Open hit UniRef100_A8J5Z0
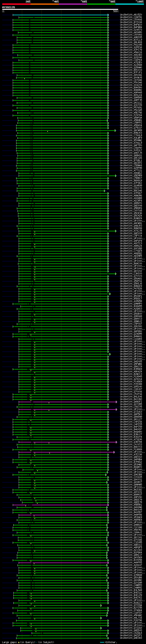This screenshot has width=146, height=644. (131, 15)
